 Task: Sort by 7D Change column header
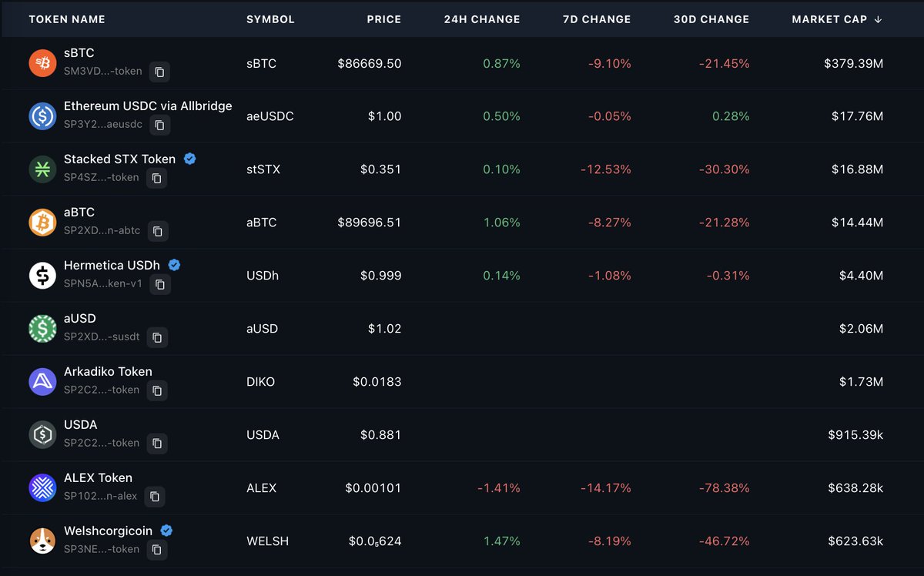[597, 19]
